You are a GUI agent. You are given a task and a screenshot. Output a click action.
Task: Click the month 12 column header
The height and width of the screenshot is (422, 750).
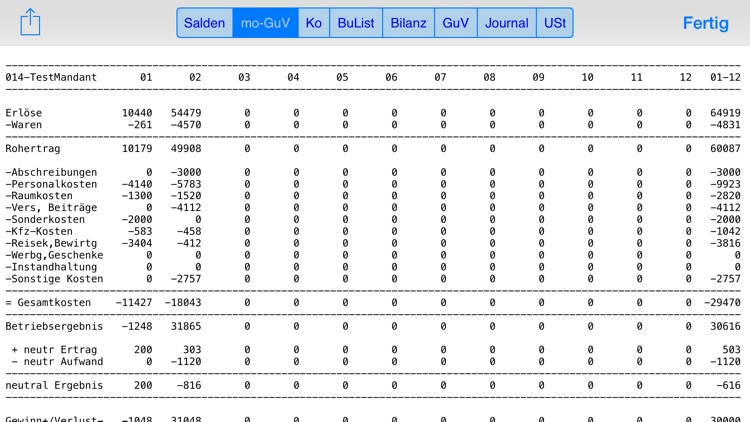coord(685,78)
